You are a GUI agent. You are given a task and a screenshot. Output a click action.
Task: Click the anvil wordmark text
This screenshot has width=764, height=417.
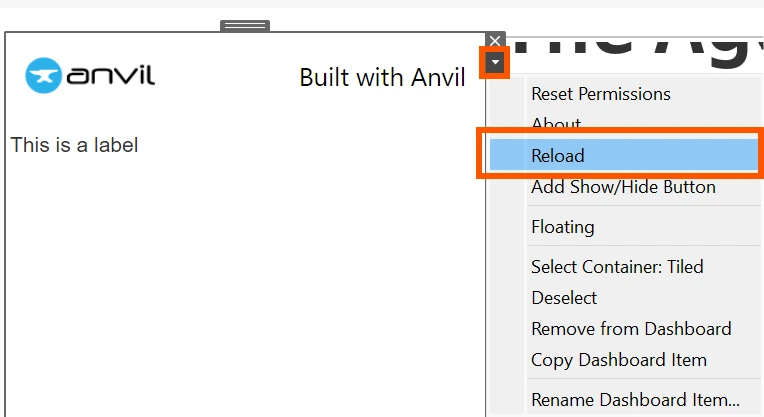click(111, 76)
